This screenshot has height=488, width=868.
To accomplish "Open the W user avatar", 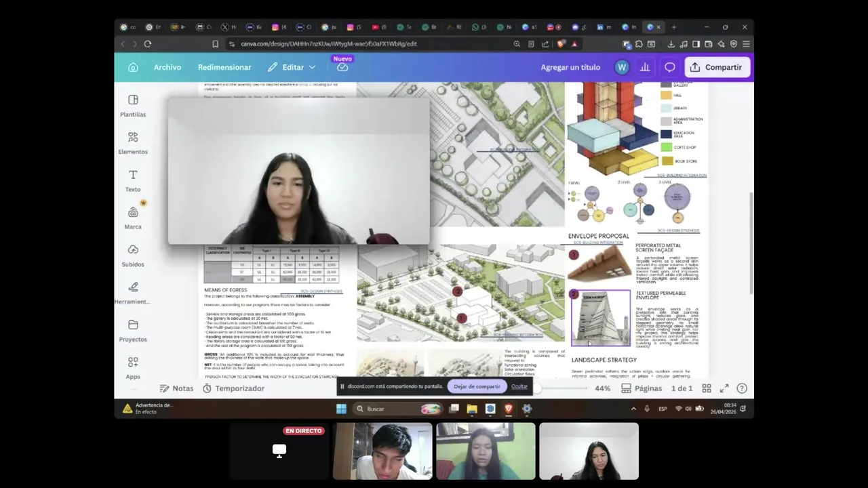I will pyautogui.click(x=622, y=67).
